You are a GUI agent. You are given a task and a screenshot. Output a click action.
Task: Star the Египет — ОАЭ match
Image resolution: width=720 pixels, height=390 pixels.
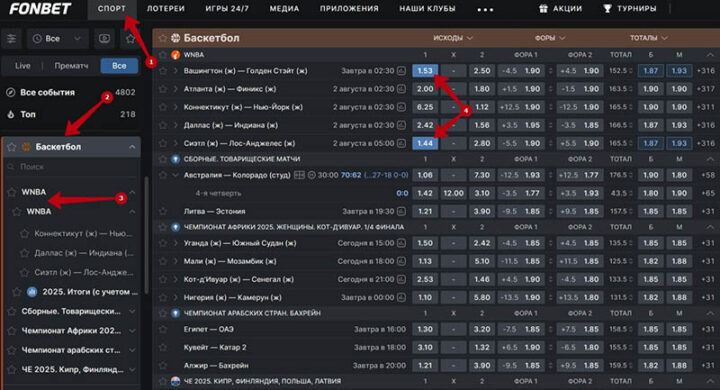[x=163, y=329]
